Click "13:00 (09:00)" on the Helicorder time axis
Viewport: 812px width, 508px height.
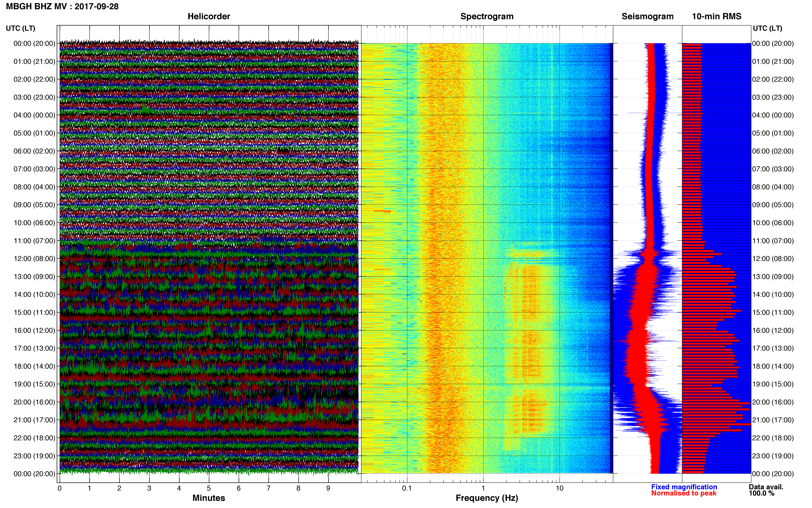coord(34,277)
